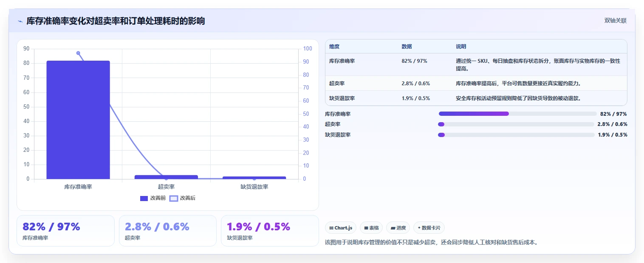Select the 库存准确率 cell in the table

tap(342, 61)
